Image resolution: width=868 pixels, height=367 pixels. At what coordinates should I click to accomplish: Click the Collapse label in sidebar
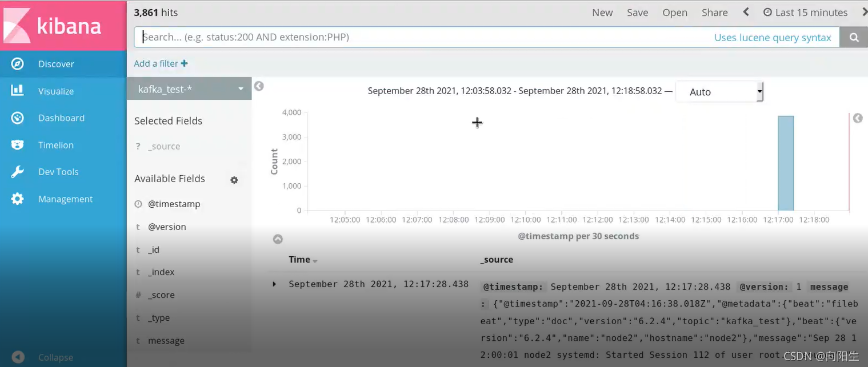tap(55, 357)
